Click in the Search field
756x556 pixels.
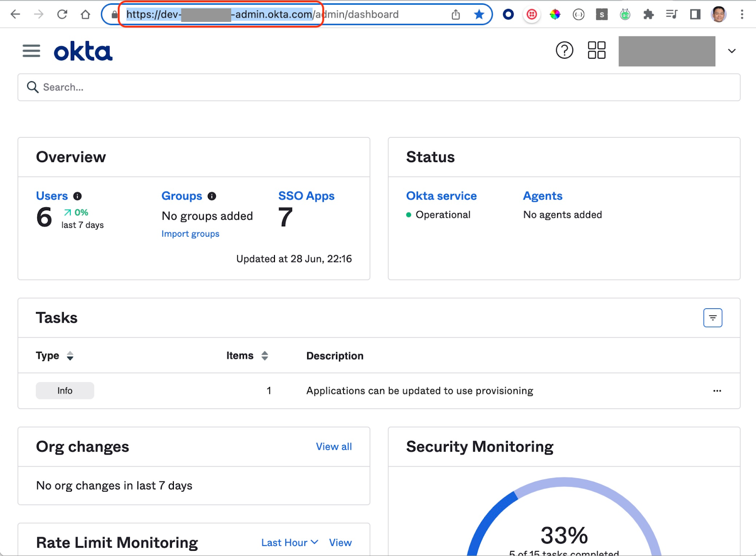click(x=379, y=87)
